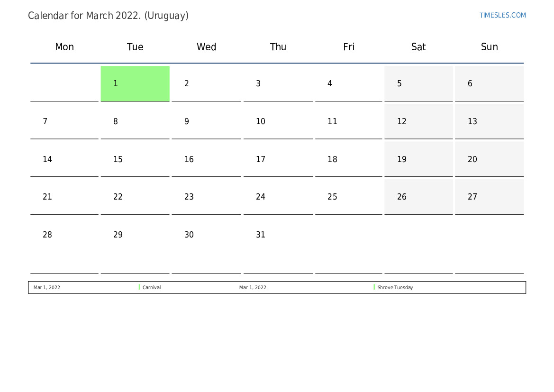
Task: Select Sunday day 13 cell
Action: (490, 121)
